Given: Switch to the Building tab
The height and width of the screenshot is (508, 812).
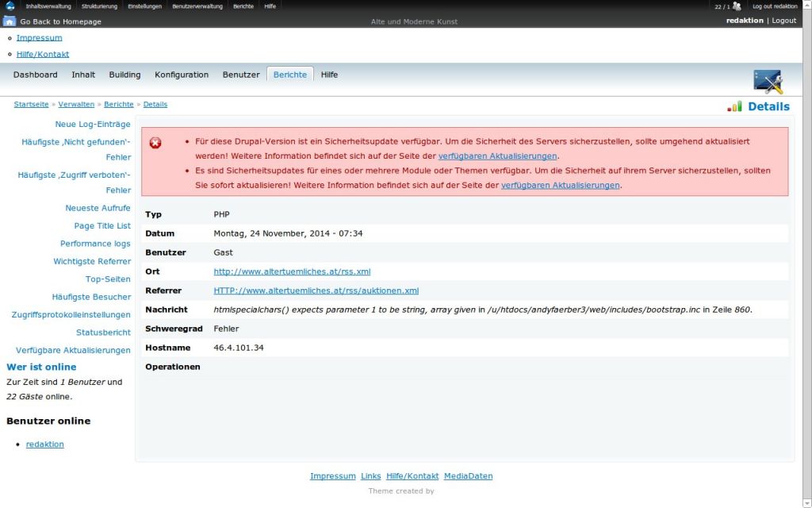Looking at the screenshot, I should pyautogui.click(x=124, y=75).
